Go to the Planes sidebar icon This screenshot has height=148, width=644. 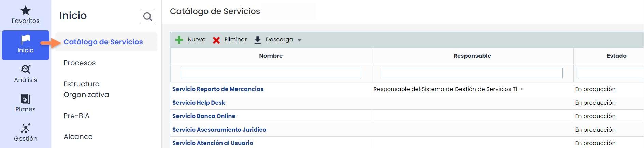[26, 99]
